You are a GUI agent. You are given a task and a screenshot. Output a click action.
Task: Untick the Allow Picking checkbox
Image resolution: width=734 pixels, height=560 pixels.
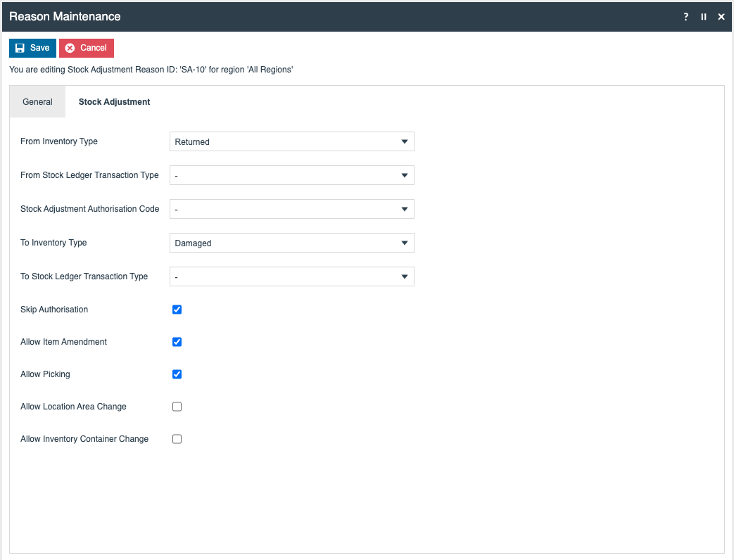pos(177,374)
